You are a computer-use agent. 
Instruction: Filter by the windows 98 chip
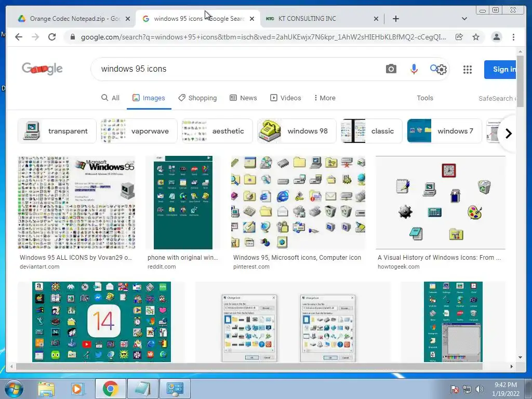pos(297,131)
